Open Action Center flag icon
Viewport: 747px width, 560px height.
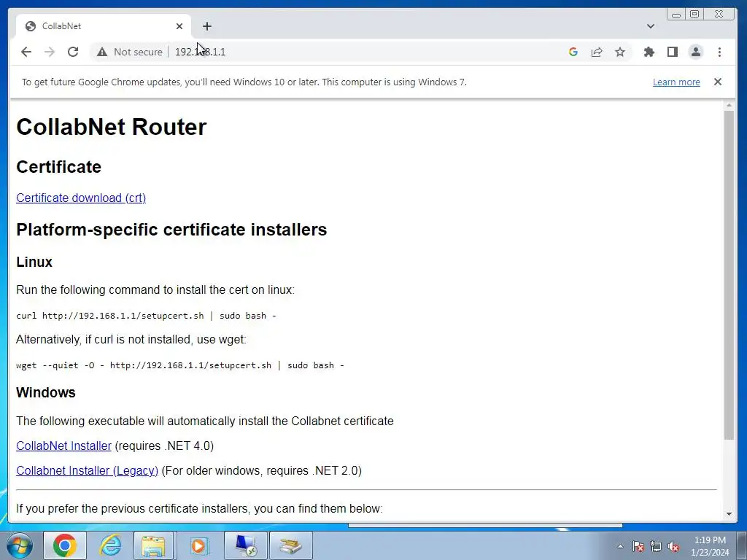(638, 546)
